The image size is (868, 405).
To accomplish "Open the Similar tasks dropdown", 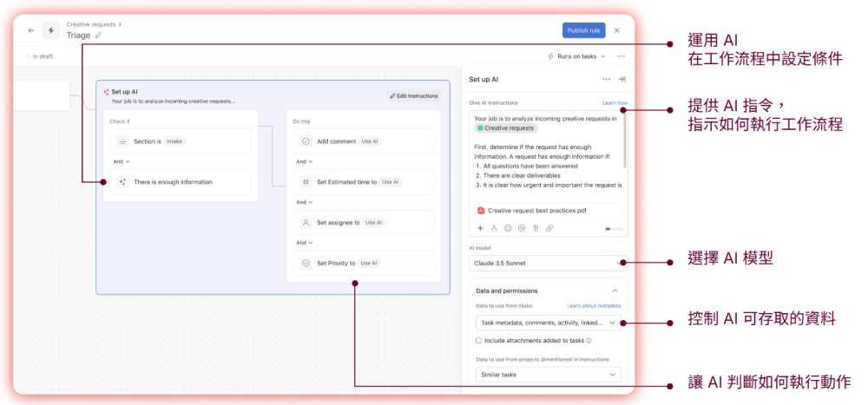I will pyautogui.click(x=547, y=375).
